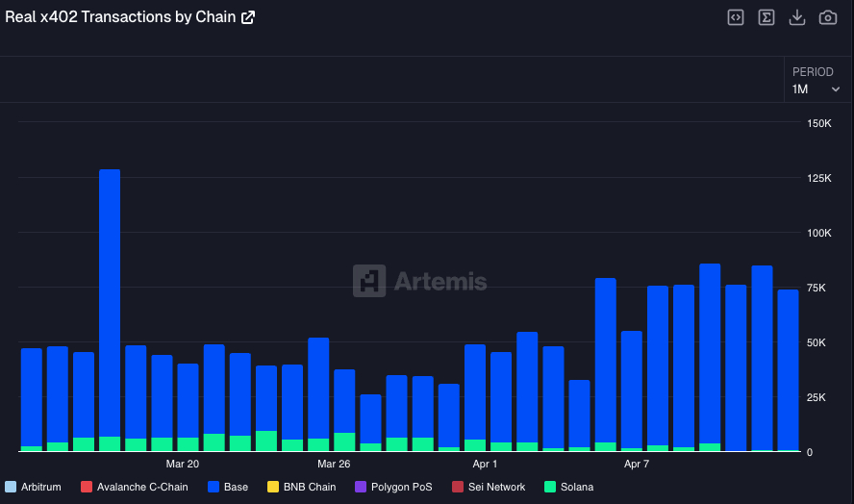The image size is (854, 504).
Task: Click the Mar 26 axis label
Action: click(x=334, y=464)
